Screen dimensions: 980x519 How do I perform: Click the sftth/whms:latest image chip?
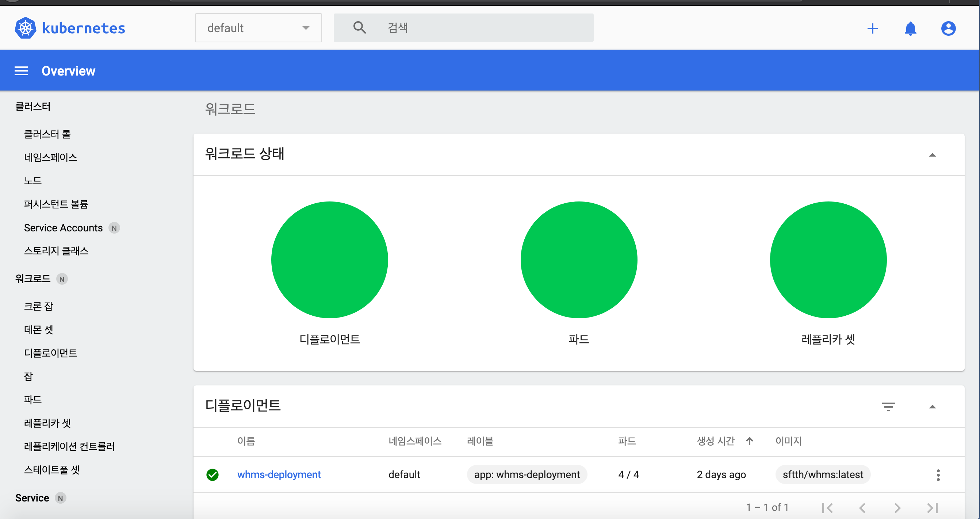point(823,474)
